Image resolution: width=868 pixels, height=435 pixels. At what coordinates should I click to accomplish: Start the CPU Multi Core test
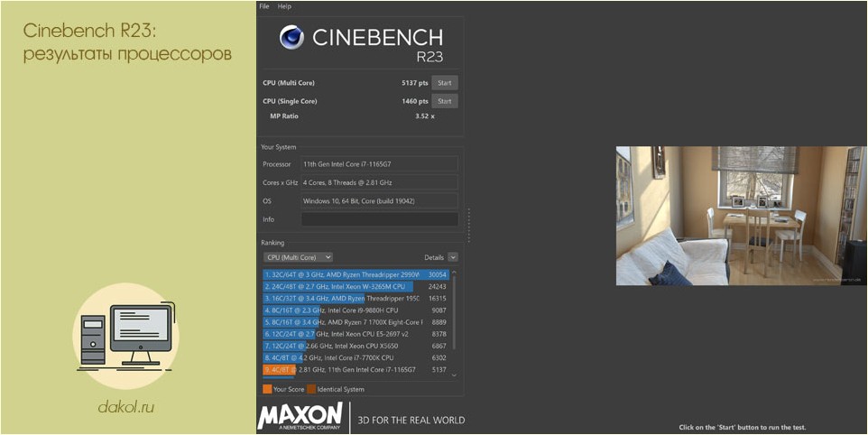(x=445, y=83)
